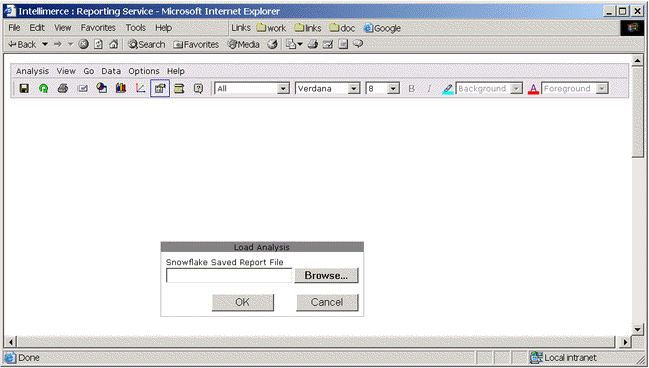
Task: Click the foreground text color A icon
Action: [x=533, y=89]
